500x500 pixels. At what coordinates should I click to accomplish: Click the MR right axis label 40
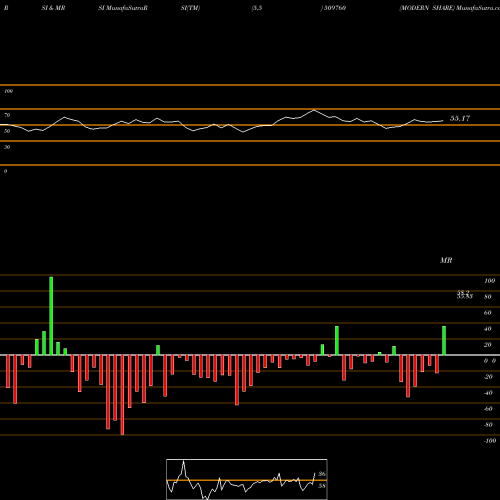pyautogui.click(x=488, y=329)
